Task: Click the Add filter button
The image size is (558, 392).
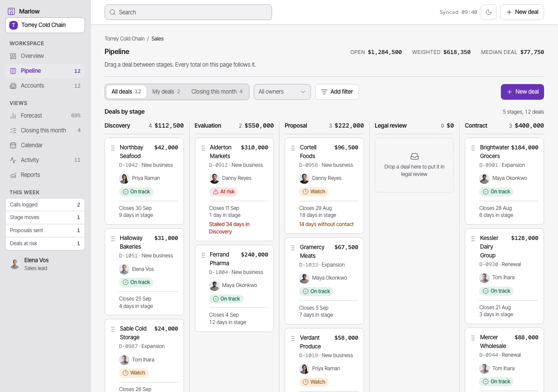Action: pyautogui.click(x=337, y=92)
